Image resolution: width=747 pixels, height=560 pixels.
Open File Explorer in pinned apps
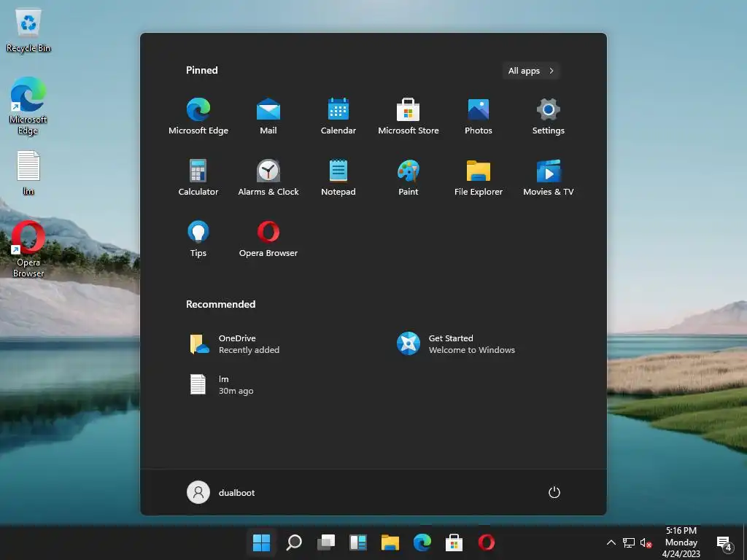pos(479,178)
